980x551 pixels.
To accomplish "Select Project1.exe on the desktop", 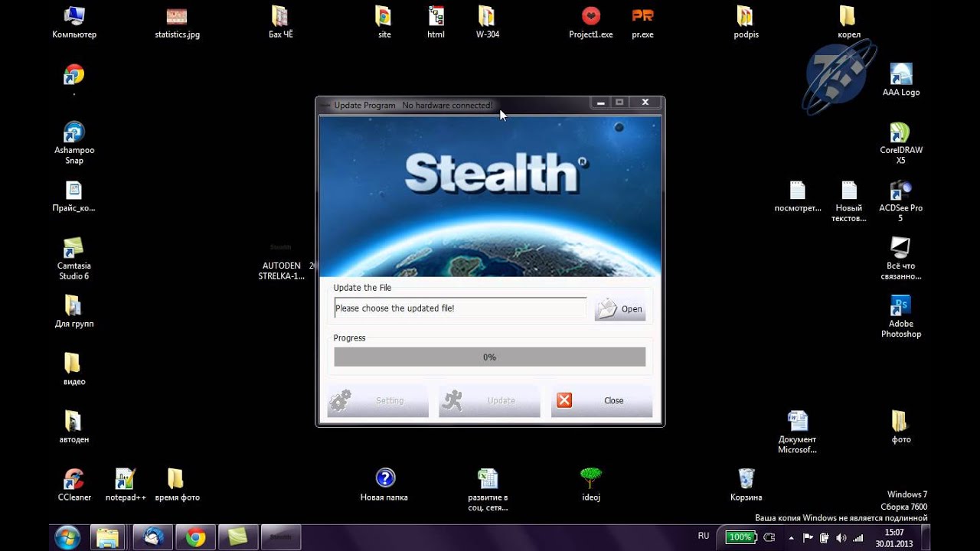I will [x=591, y=22].
